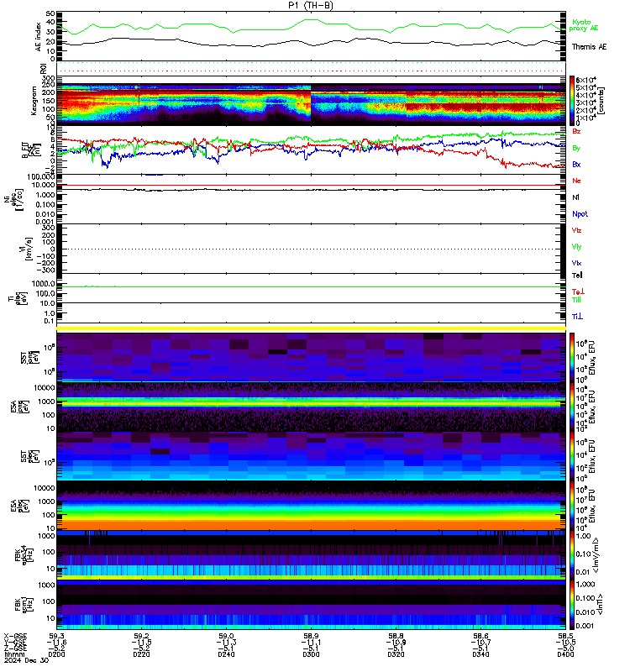Select the Themis AE legend label

(589, 47)
